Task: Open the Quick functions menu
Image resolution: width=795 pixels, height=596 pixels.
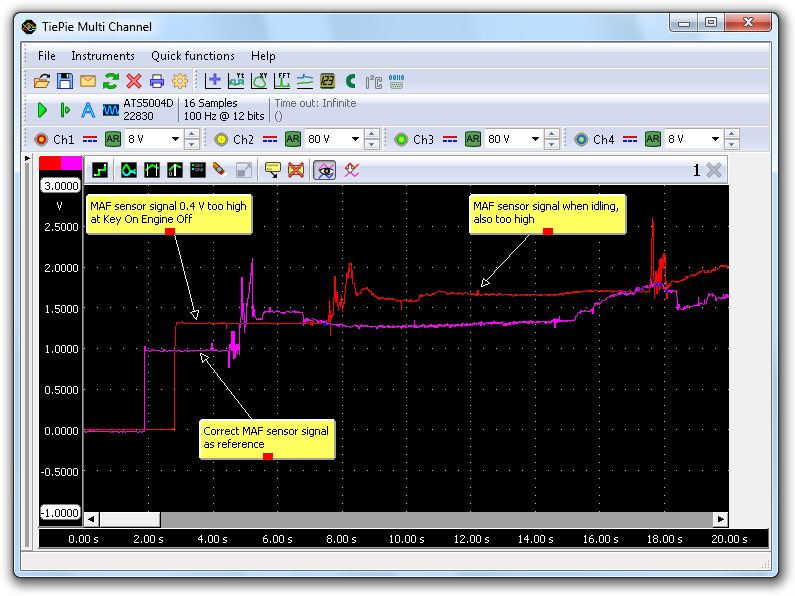Action: 193,56
